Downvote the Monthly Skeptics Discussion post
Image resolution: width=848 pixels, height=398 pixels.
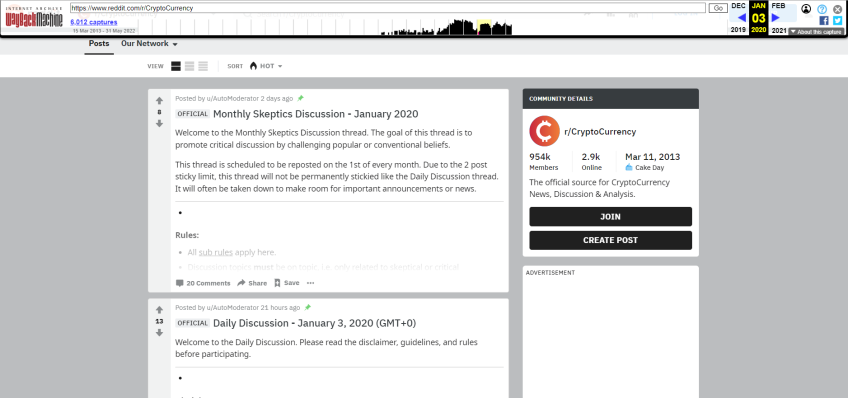point(159,123)
